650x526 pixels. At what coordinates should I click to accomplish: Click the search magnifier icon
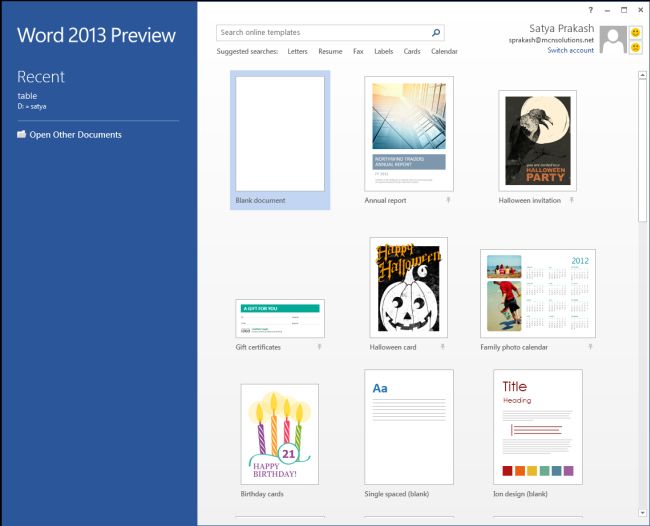click(x=436, y=32)
